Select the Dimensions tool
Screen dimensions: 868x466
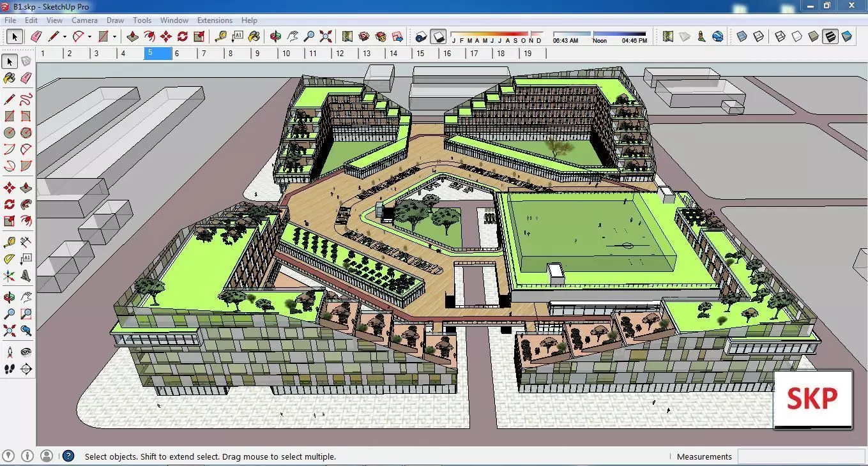[26, 242]
